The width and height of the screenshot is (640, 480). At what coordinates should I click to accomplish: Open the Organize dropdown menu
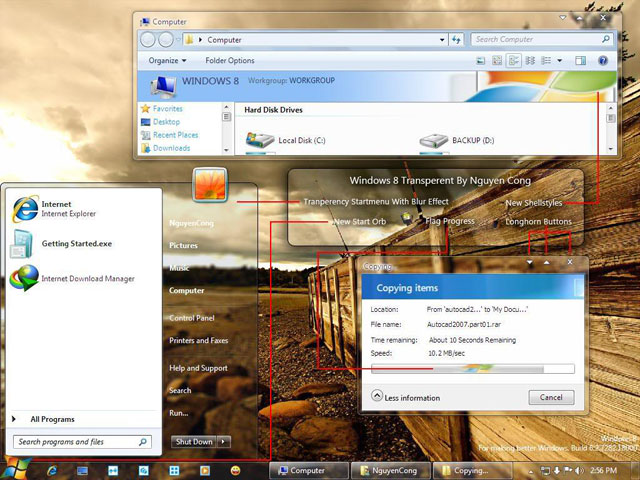click(x=167, y=61)
